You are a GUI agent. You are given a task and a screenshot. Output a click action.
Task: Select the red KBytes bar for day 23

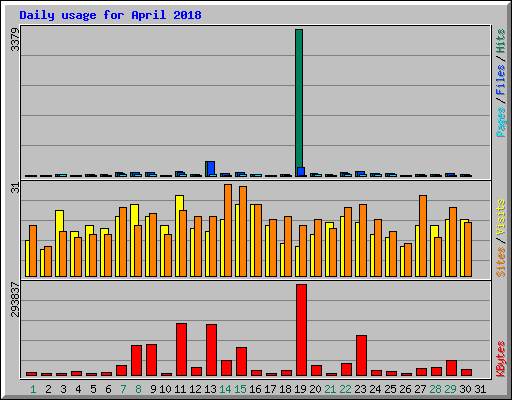click(361, 355)
